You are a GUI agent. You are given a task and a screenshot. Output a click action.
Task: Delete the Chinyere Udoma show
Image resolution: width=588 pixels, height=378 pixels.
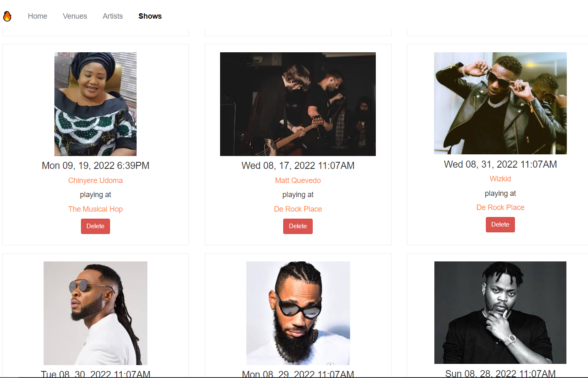tap(96, 226)
